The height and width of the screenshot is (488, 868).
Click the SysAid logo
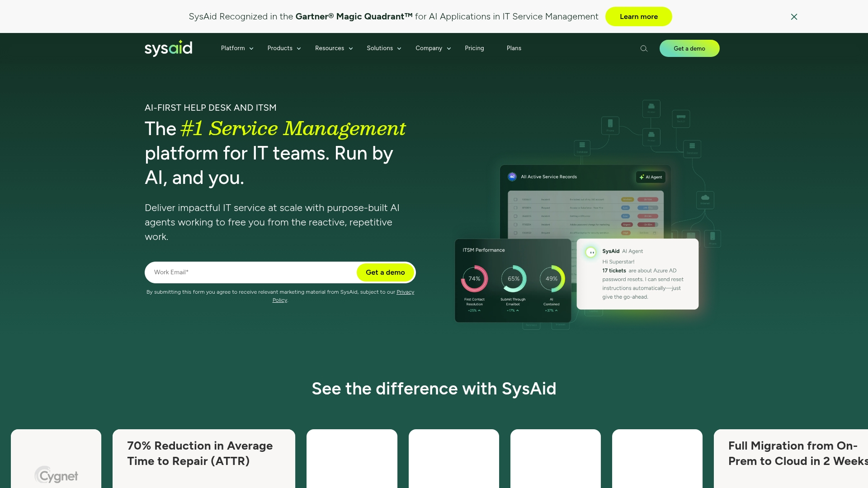click(x=168, y=48)
